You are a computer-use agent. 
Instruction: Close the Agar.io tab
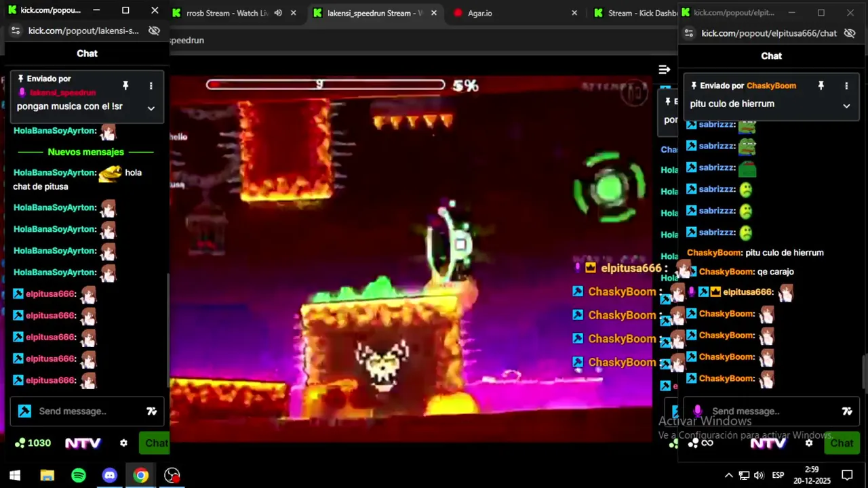(574, 13)
